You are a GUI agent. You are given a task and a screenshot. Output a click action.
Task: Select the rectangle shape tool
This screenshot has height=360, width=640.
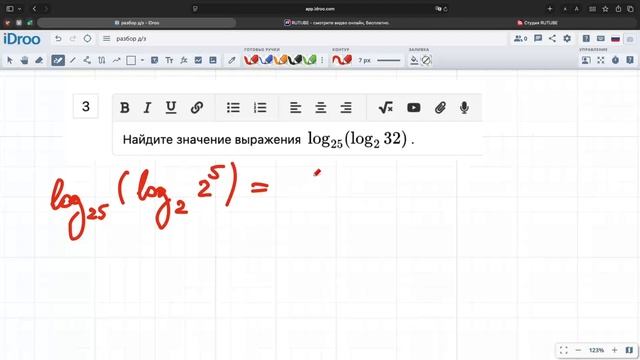(x=131, y=60)
